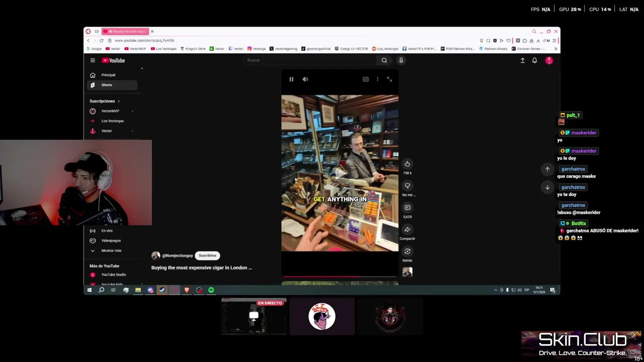Screen dimensions: 644x362
Task: Open the Google bookmark
Action: point(94,49)
